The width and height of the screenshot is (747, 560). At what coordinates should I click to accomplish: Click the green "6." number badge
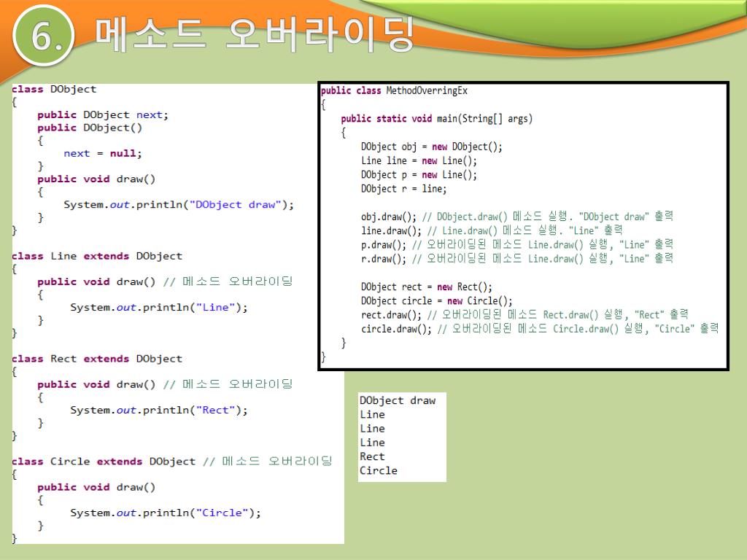click(x=44, y=35)
